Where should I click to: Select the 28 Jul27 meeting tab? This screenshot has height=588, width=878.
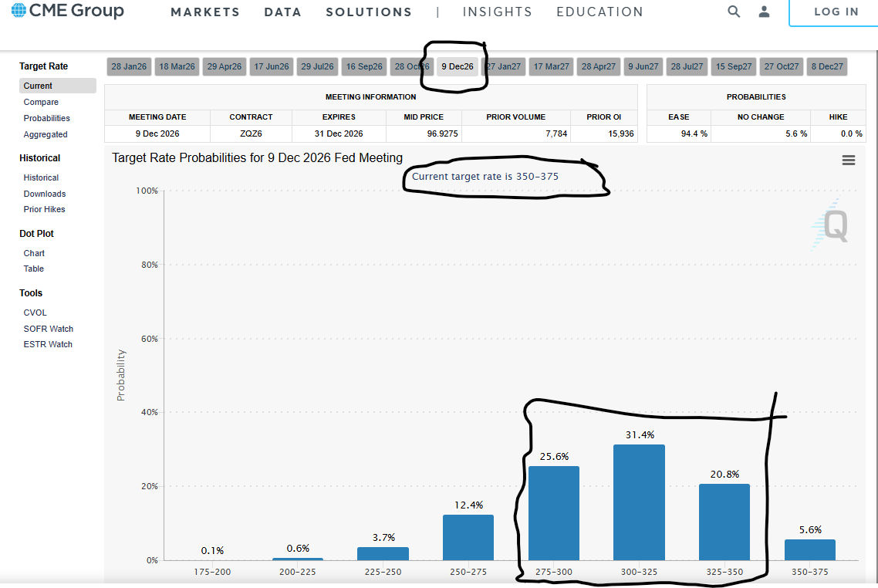click(687, 66)
